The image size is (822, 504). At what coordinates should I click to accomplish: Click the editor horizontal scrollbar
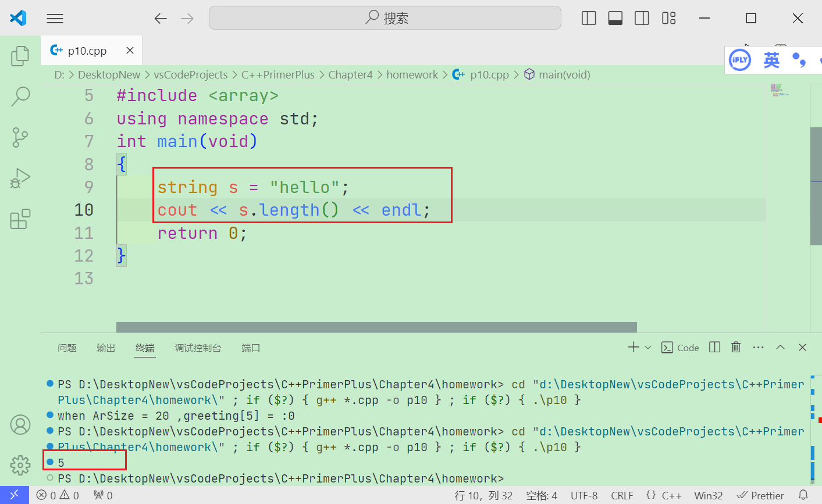[x=376, y=327]
